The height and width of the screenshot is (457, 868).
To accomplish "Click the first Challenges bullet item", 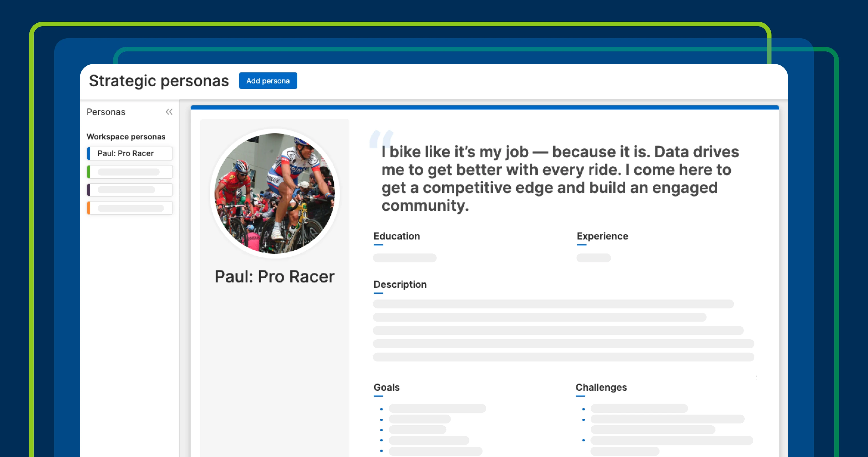I will click(x=639, y=408).
